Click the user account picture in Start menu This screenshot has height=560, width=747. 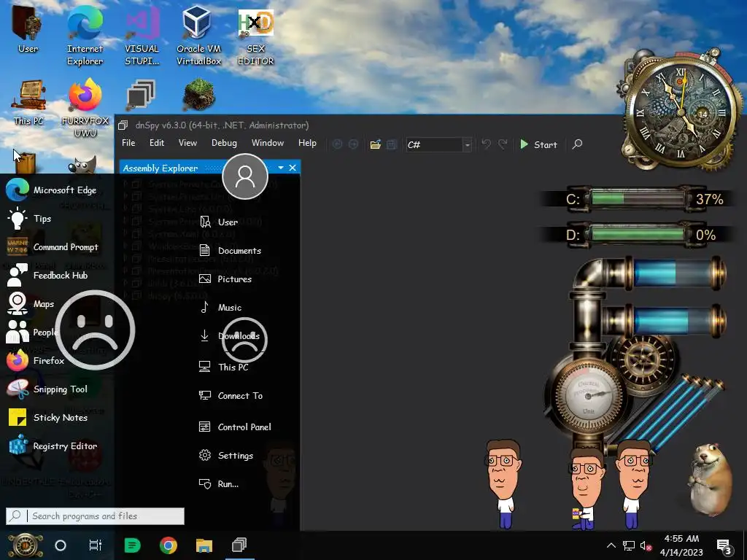pos(245,176)
